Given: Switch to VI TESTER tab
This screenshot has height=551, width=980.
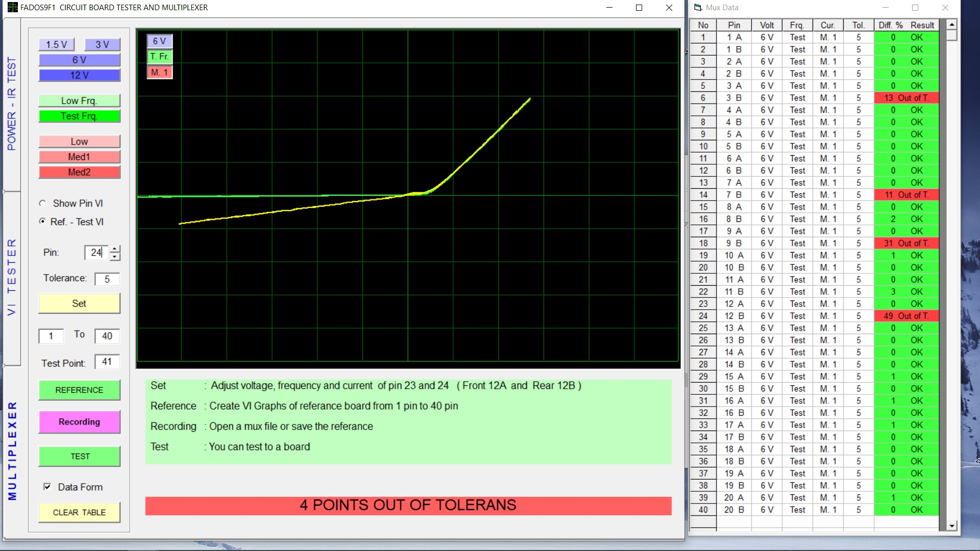Looking at the screenshot, I should pos(12,277).
